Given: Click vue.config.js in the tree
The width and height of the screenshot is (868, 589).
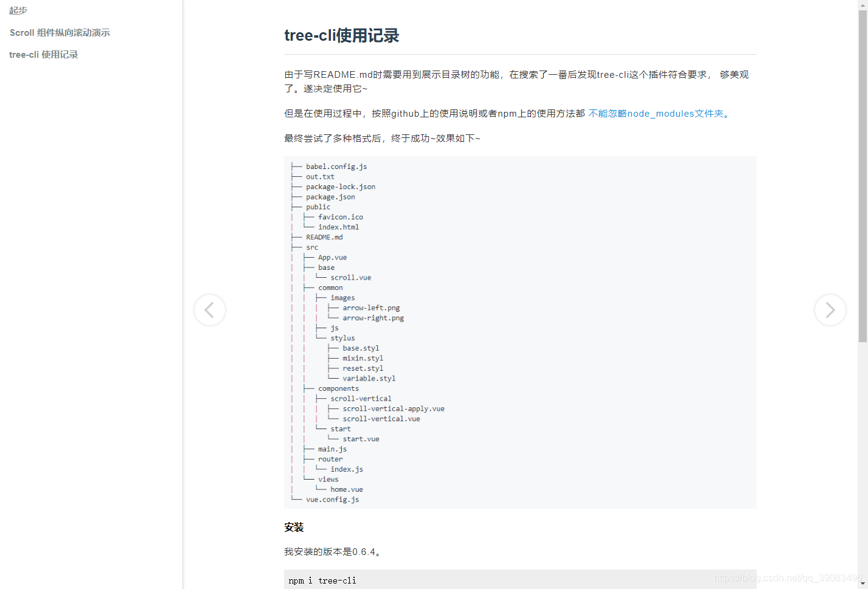Looking at the screenshot, I should (332, 500).
